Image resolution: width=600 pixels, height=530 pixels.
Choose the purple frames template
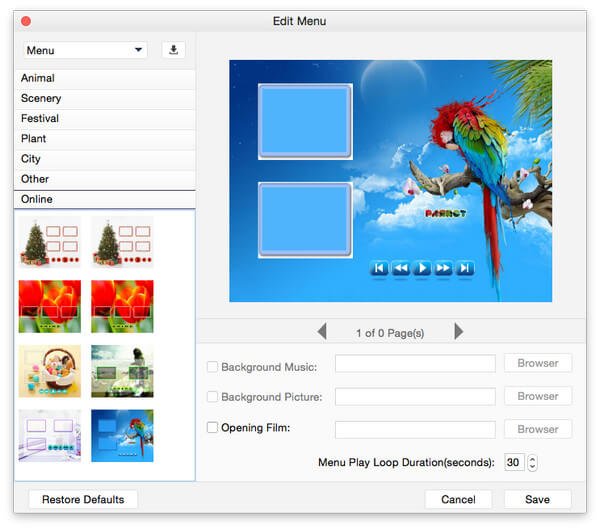pos(50,436)
